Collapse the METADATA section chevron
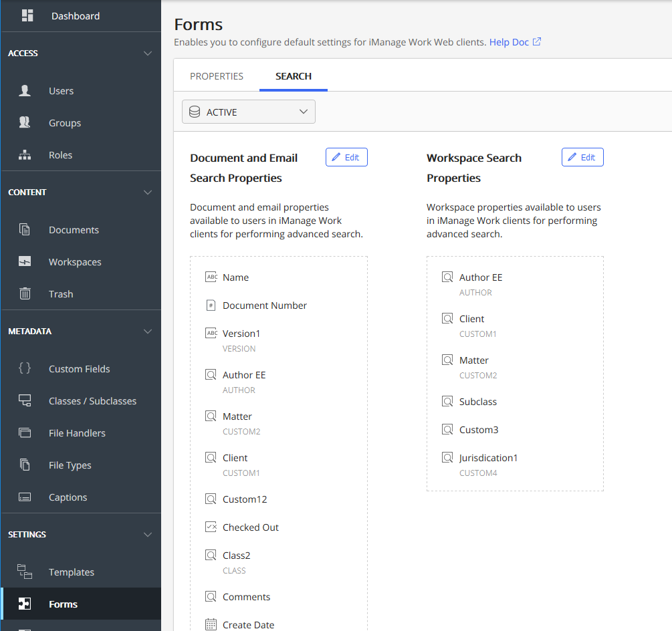This screenshot has width=672, height=631. (148, 332)
